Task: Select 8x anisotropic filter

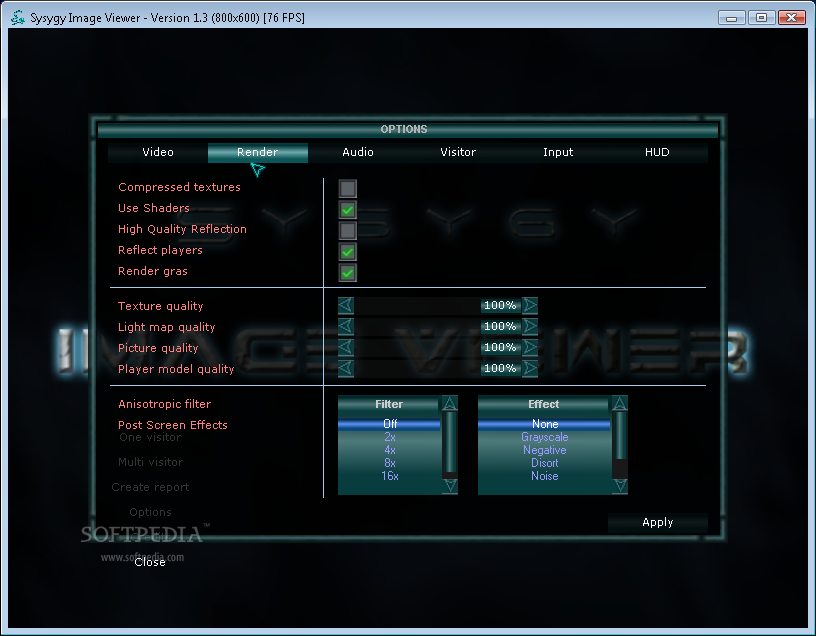Action: tap(390, 463)
